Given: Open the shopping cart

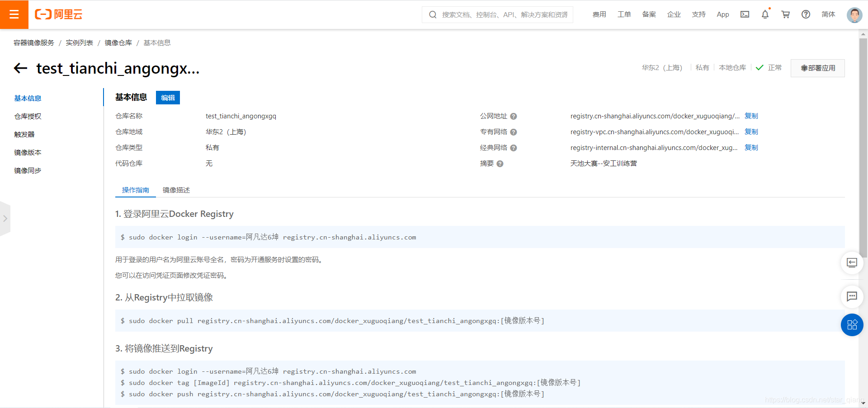Looking at the screenshot, I should tap(786, 14).
